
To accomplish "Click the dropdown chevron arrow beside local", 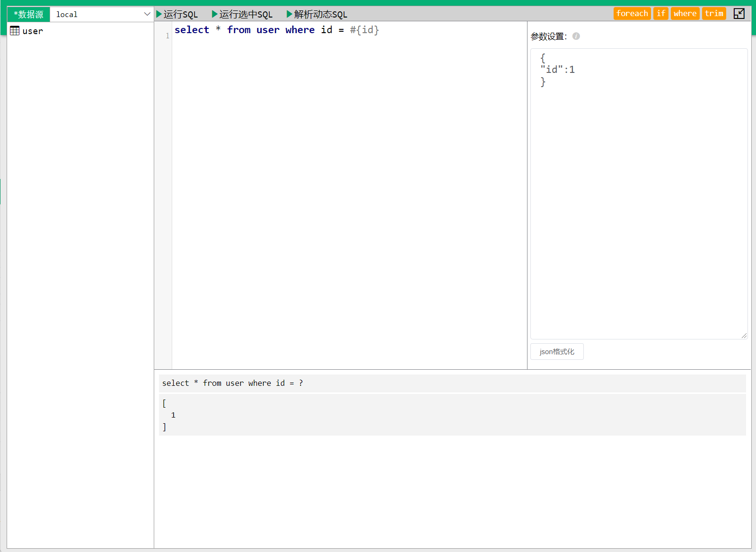I will tap(147, 15).
